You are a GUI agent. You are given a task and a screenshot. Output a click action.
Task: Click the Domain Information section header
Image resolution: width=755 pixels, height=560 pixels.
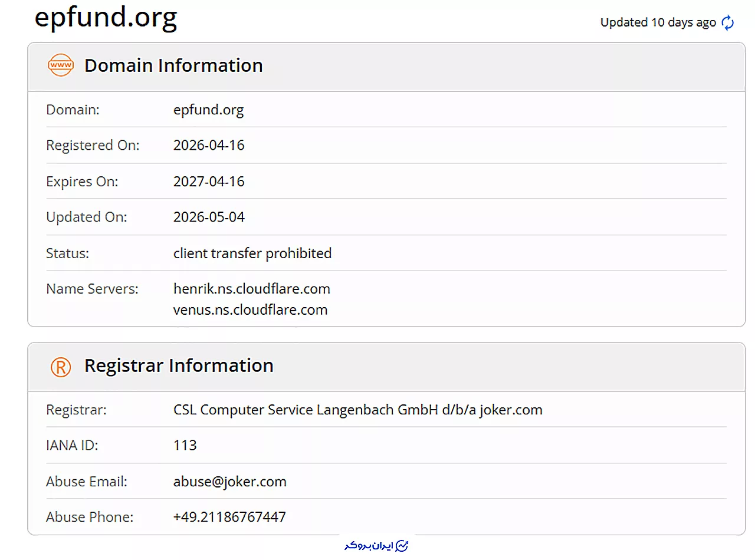pos(173,65)
